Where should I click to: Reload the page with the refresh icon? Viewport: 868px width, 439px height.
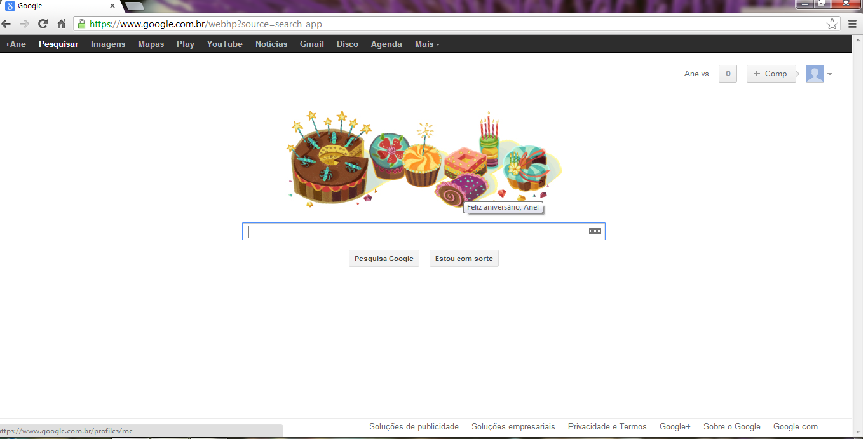click(x=43, y=24)
